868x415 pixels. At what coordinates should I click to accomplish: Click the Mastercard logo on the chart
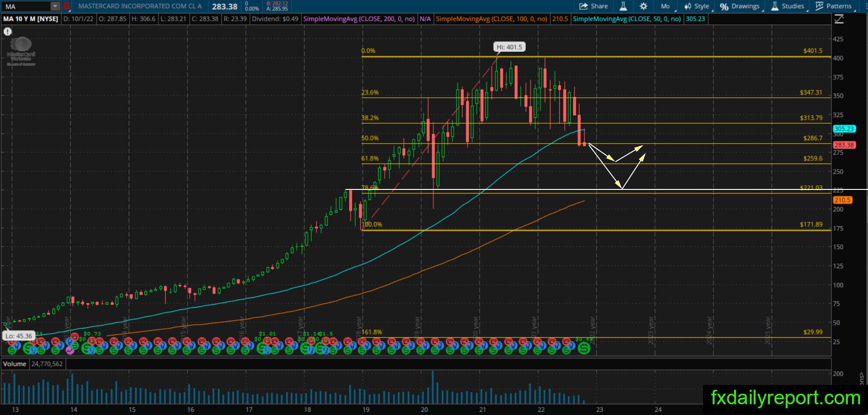tap(21, 51)
